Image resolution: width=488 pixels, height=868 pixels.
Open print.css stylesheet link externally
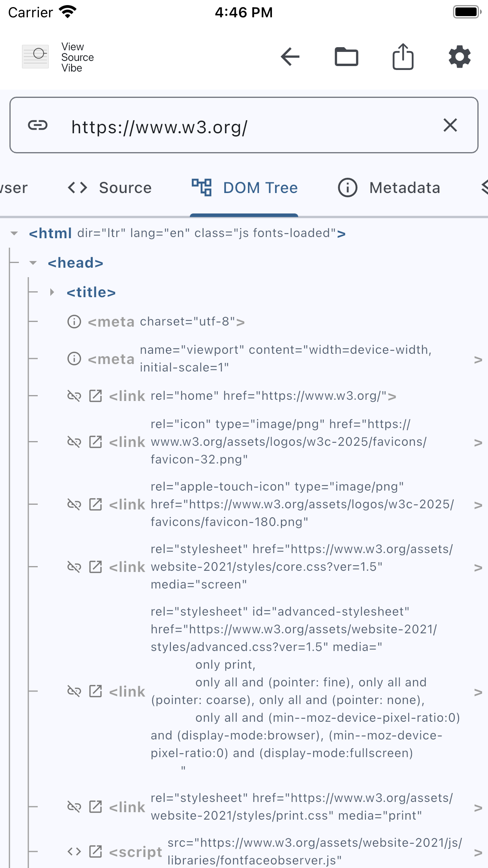click(x=95, y=807)
